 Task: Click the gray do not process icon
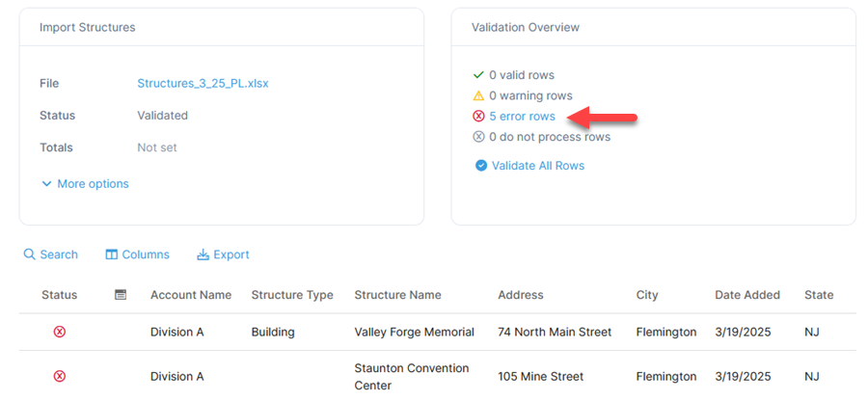(478, 137)
